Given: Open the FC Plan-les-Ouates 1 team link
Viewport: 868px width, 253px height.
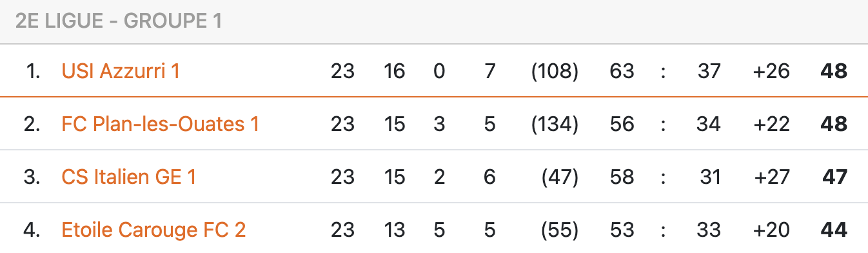Looking at the screenshot, I should [160, 123].
